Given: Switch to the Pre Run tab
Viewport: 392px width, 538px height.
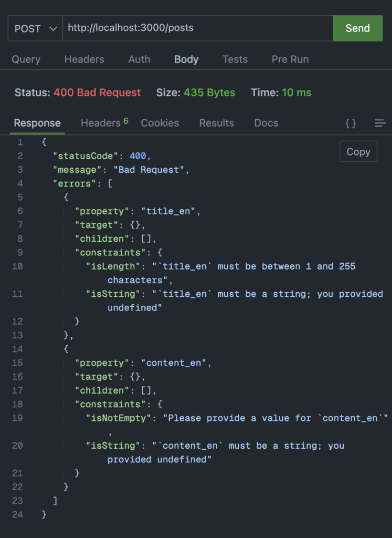Looking at the screenshot, I should click(x=290, y=59).
